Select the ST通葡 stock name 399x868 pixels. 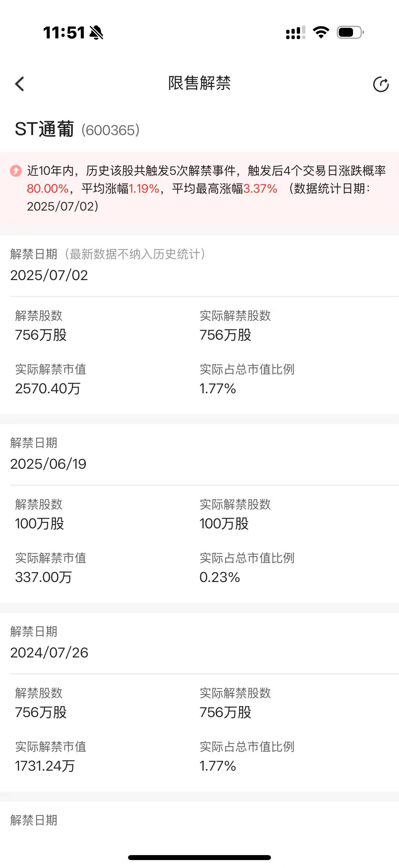44,129
